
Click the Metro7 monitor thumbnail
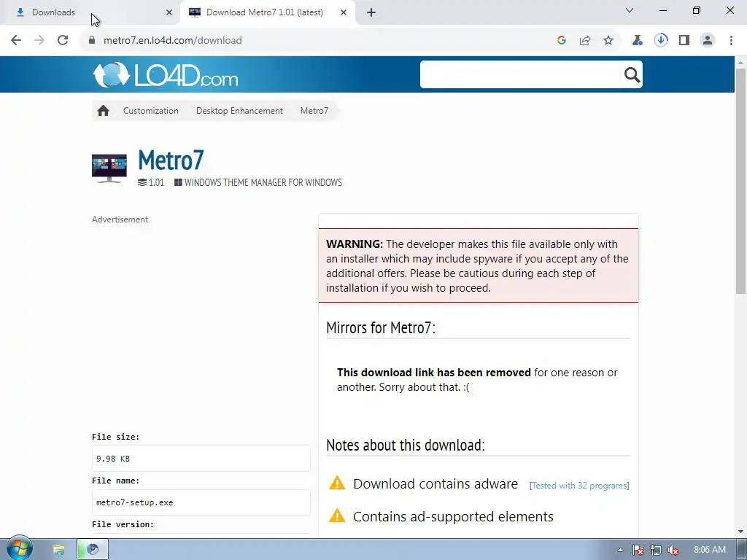(x=109, y=168)
